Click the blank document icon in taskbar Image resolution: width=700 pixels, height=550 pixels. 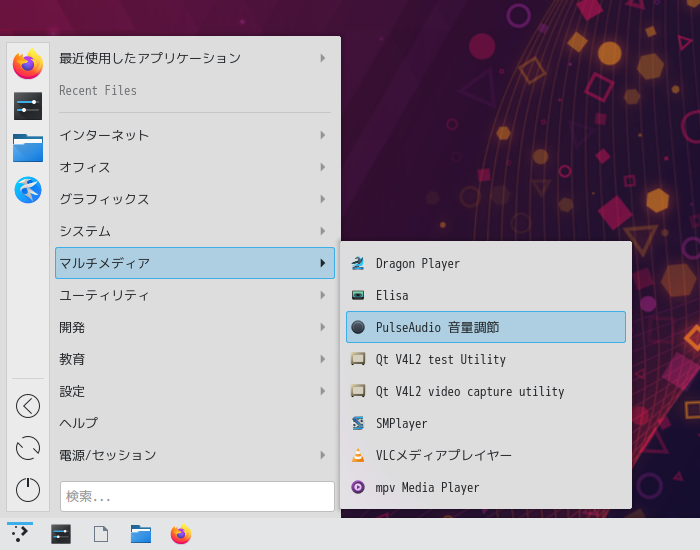click(x=101, y=534)
